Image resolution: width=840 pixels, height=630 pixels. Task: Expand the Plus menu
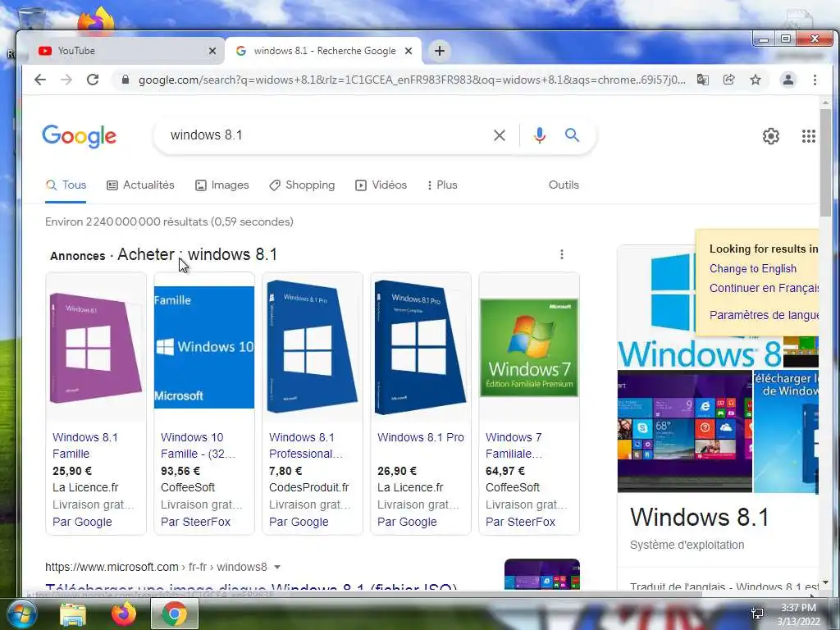[442, 185]
